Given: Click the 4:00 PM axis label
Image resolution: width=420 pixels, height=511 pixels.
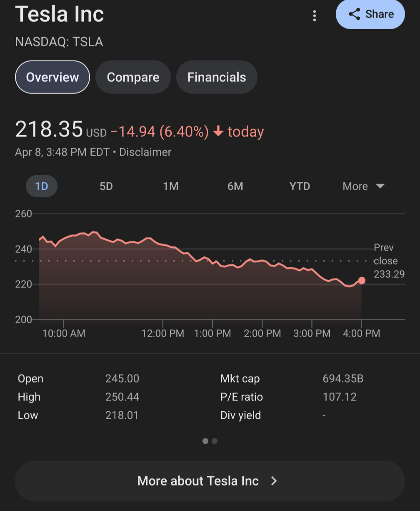Looking at the screenshot, I should (362, 333).
